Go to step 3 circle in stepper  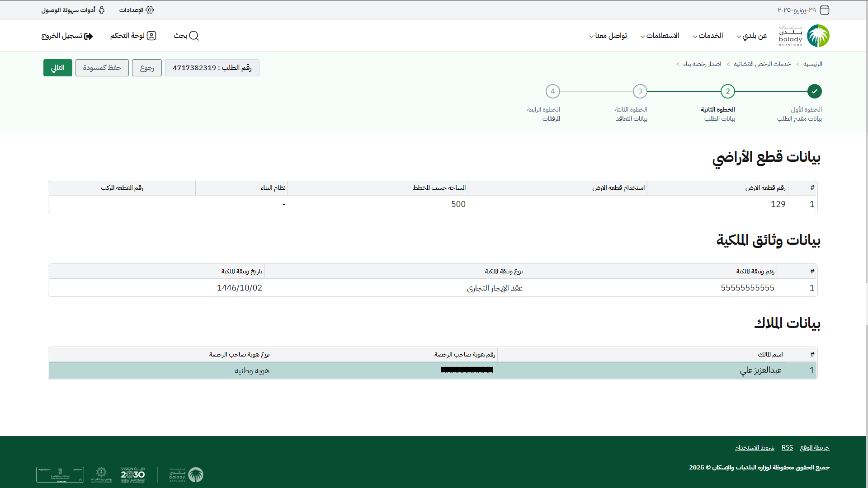pyautogui.click(x=640, y=91)
